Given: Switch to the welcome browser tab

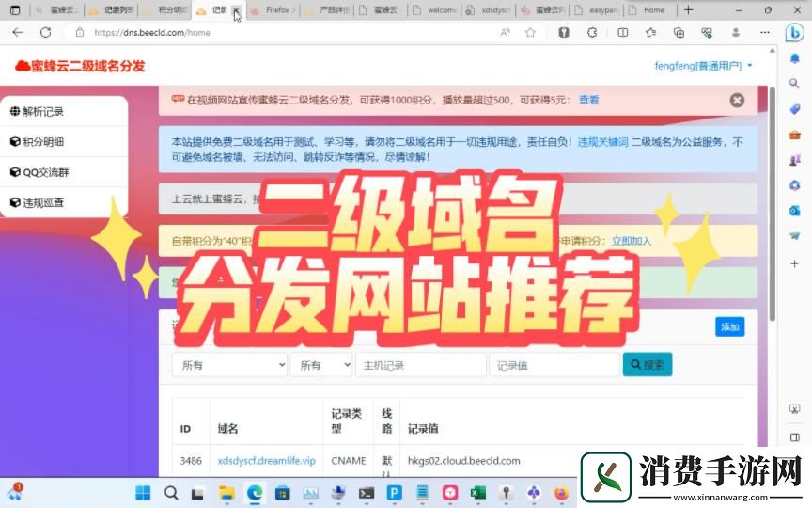Looking at the screenshot, I should (434, 9).
